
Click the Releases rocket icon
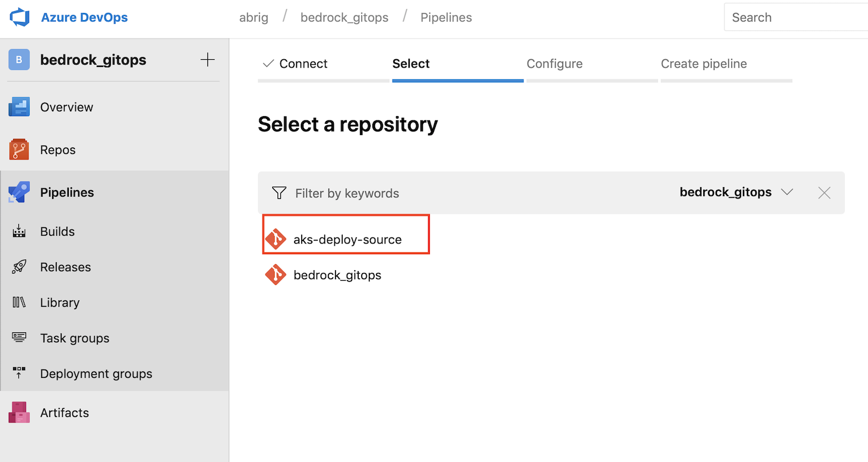(x=19, y=267)
